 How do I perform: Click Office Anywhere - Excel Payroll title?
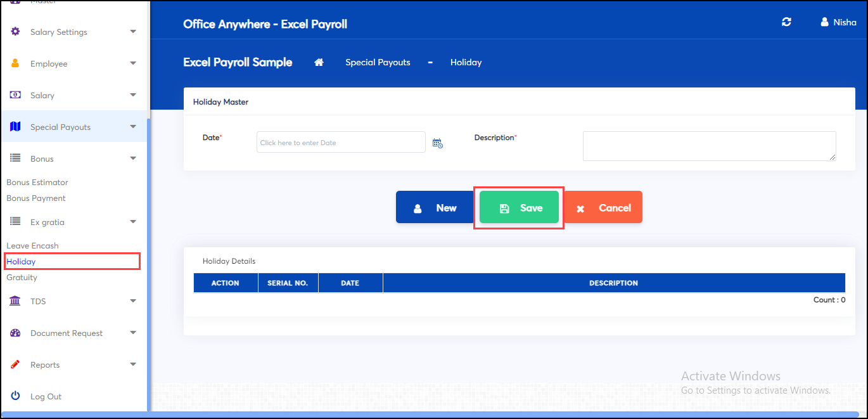tap(265, 24)
